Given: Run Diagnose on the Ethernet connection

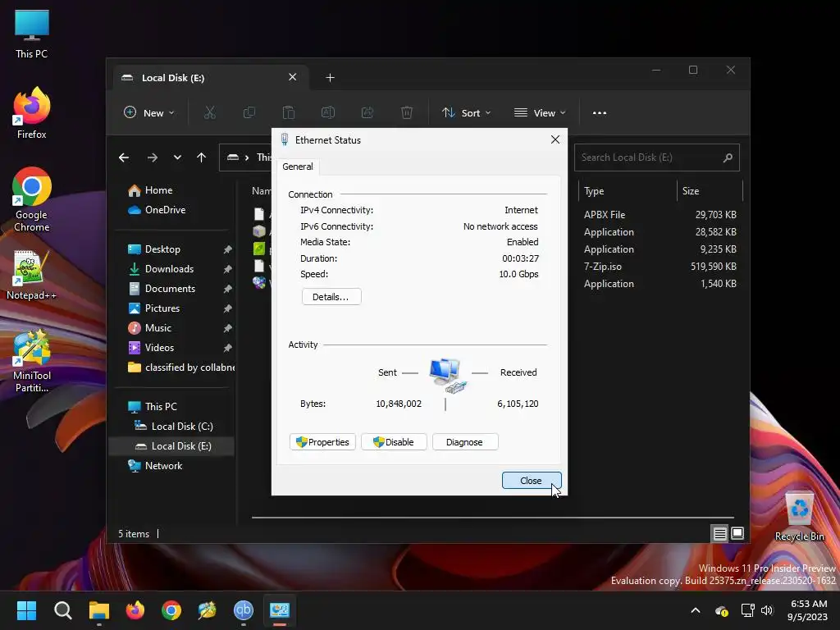Looking at the screenshot, I should pyautogui.click(x=465, y=442).
